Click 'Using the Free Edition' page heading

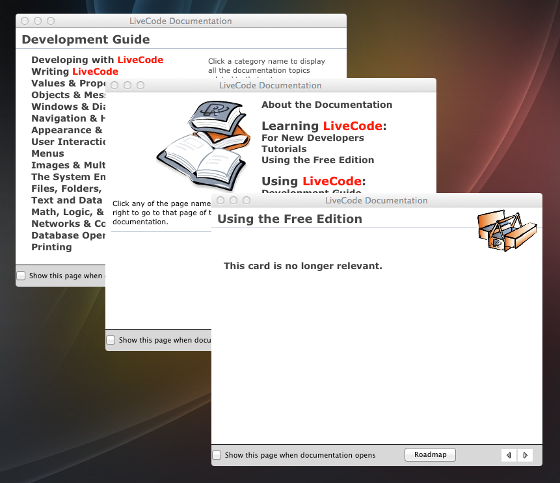290,219
